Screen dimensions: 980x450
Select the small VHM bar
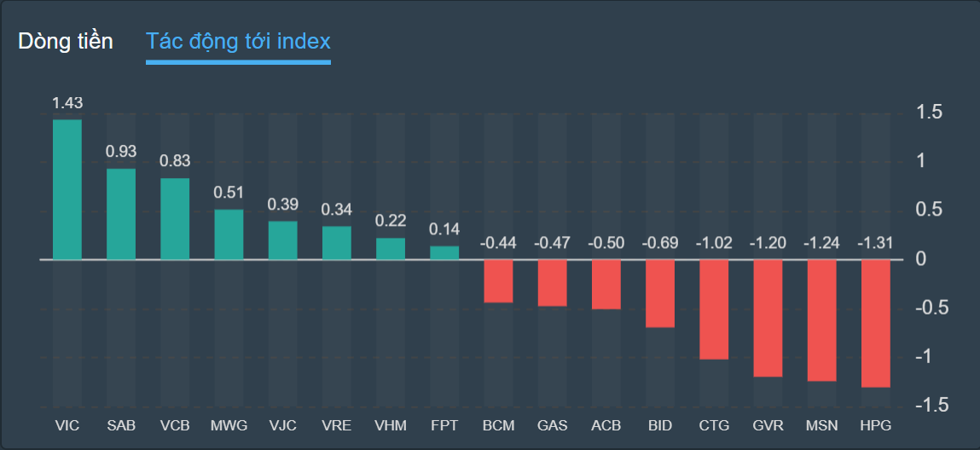[391, 249]
